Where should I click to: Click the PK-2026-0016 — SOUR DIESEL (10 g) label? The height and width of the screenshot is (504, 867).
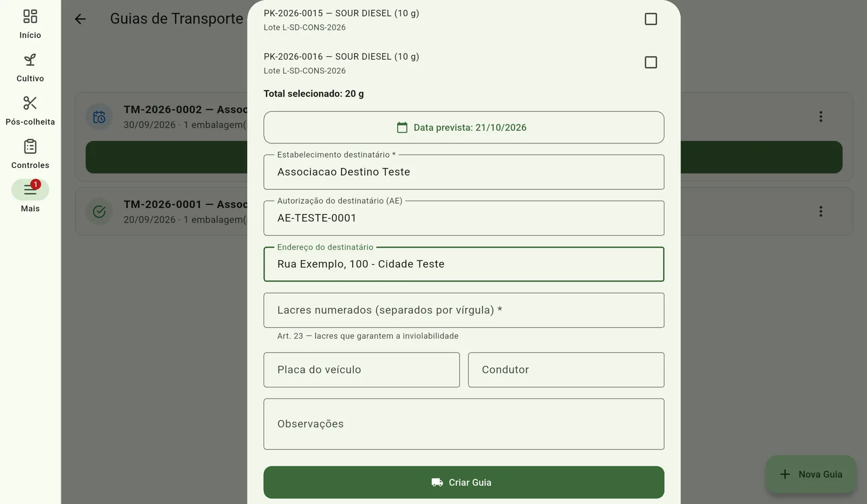tap(341, 56)
